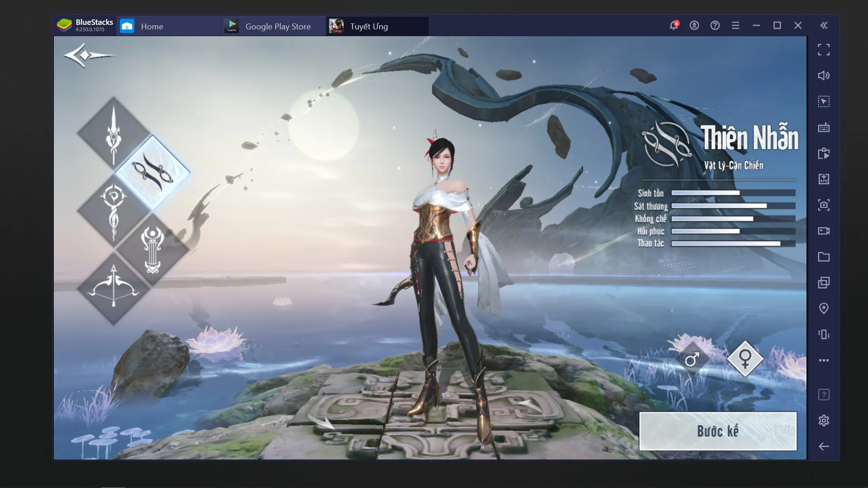This screenshot has height=488, width=868.
Task: Click the Install APK icon
Action: 824,179
